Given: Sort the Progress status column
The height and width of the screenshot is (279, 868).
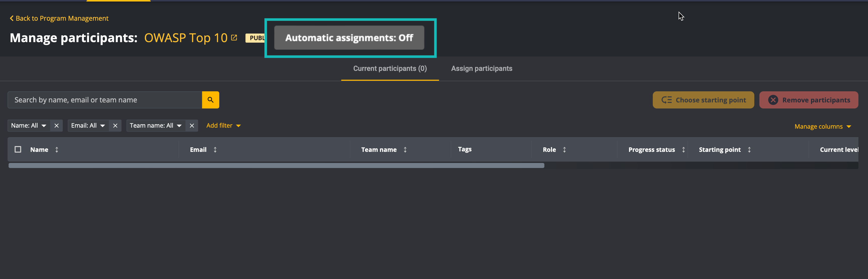Looking at the screenshot, I should (x=683, y=149).
